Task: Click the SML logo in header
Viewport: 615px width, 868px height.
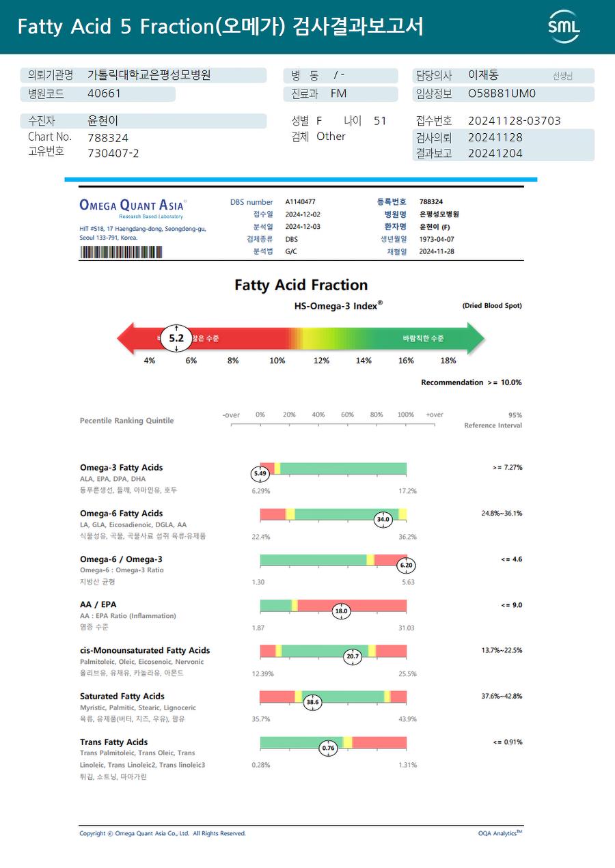Action: [x=564, y=27]
